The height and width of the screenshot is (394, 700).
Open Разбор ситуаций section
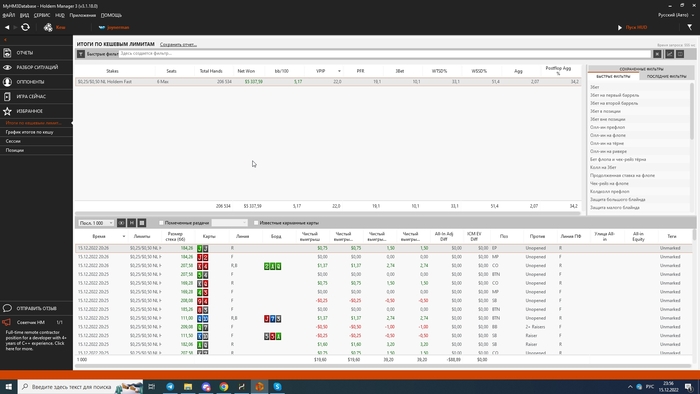pyautogui.click(x=36, y=67)
